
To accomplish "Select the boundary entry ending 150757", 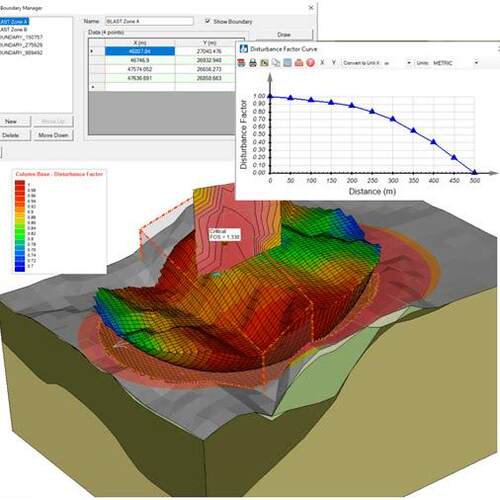I will [21, 37].
